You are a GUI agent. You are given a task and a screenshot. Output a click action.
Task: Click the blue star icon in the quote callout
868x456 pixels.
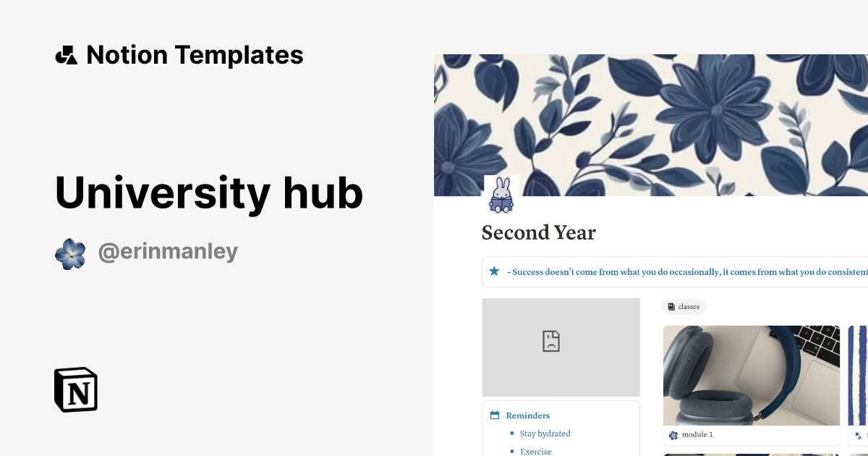point(494,271)
